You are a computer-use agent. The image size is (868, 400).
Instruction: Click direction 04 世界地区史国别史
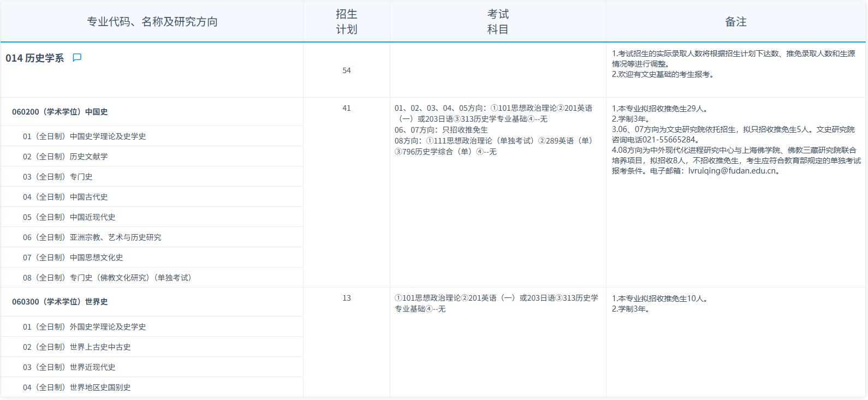coord(77,387)
